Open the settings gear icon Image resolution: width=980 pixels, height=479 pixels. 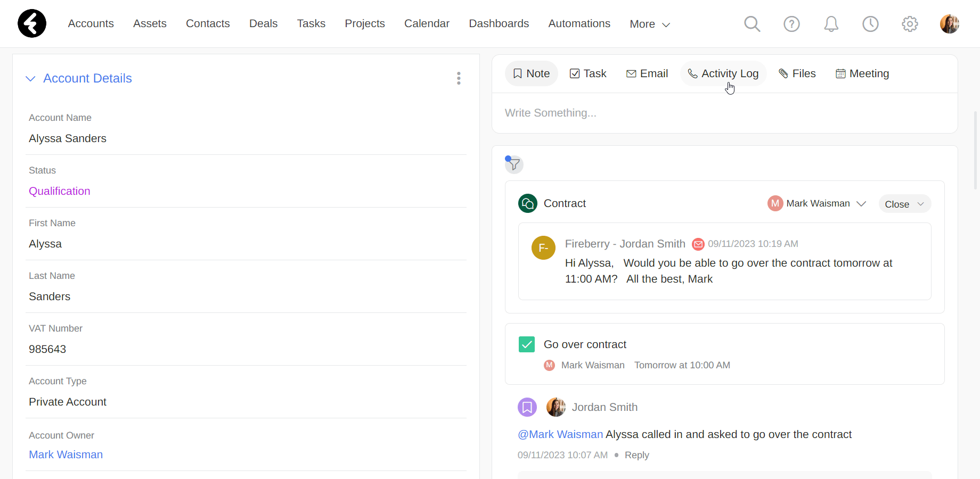coord(910,24)
